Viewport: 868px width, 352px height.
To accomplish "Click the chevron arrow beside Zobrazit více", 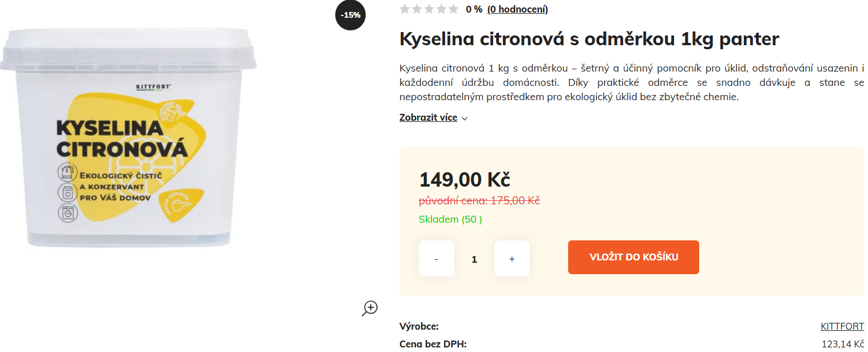I will [465, 118].
